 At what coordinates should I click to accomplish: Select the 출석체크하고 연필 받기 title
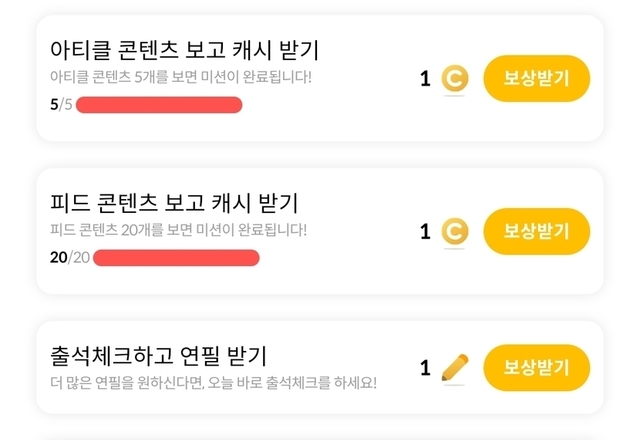coord(164,355)
